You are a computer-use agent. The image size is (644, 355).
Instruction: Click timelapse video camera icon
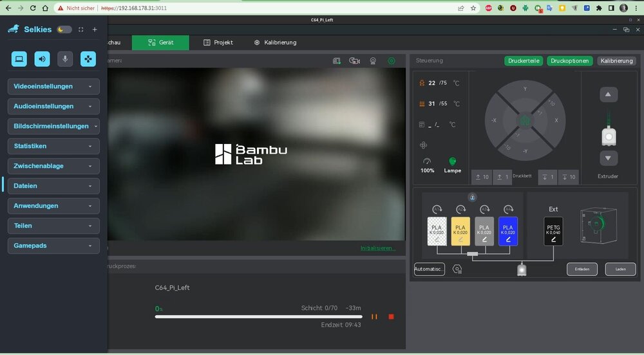point(354,60)
